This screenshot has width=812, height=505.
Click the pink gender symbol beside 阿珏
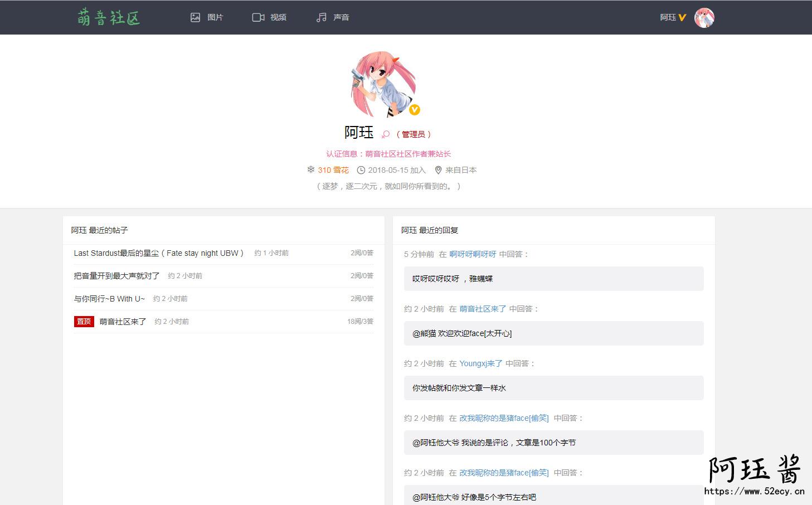coord(385,134)
